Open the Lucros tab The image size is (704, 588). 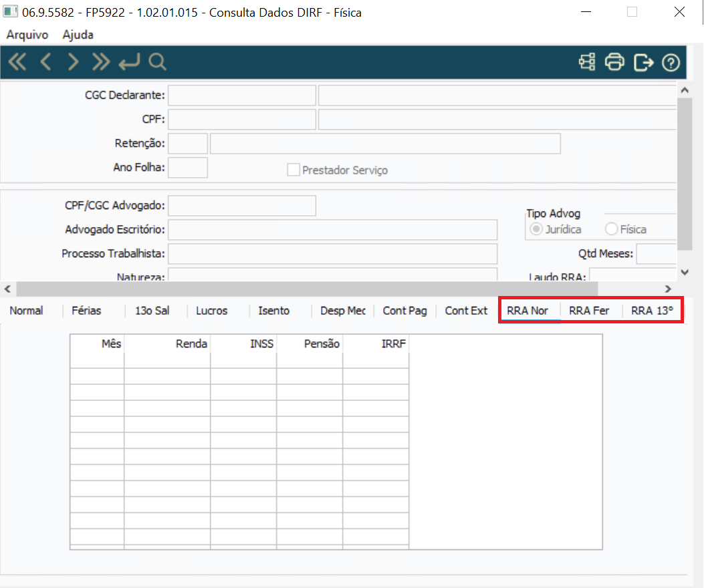pyautogui.click(x=212, y=311)
